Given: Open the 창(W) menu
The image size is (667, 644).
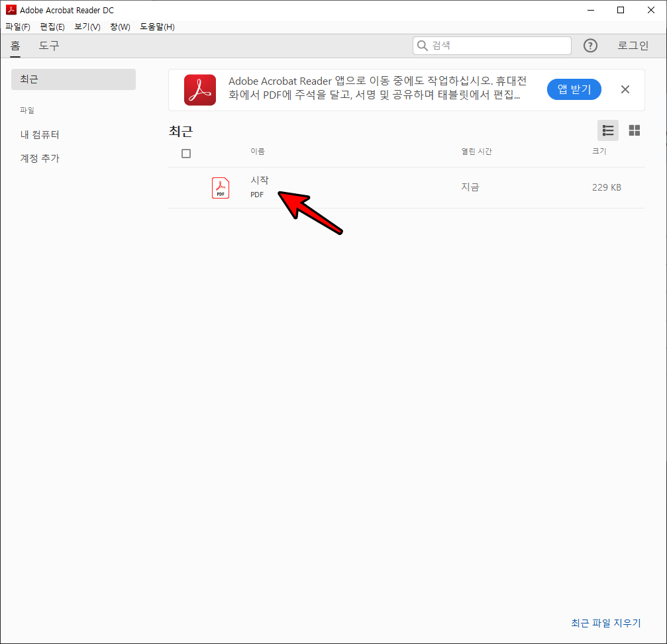Looking at the screenshot, I should pyautogui.click(x=120, y=26).
